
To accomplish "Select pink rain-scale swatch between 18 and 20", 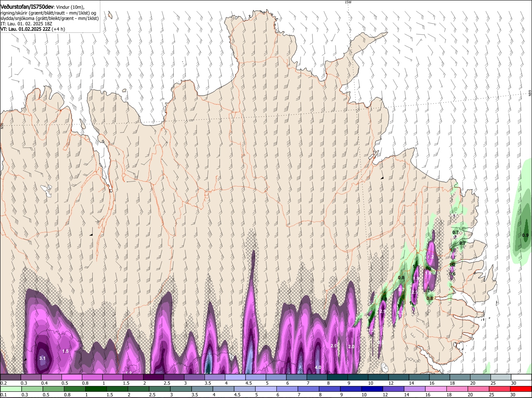I will pyautogui.click(x=458, y=389).
